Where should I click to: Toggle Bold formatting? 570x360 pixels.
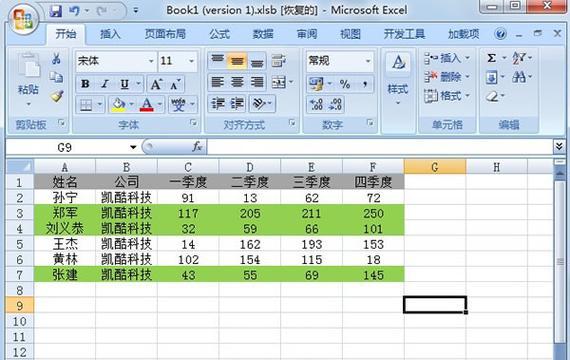click(85, 84)
